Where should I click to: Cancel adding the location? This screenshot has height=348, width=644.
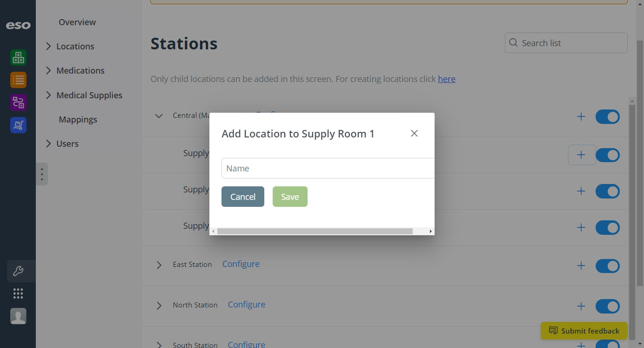[x=243, y=197]
